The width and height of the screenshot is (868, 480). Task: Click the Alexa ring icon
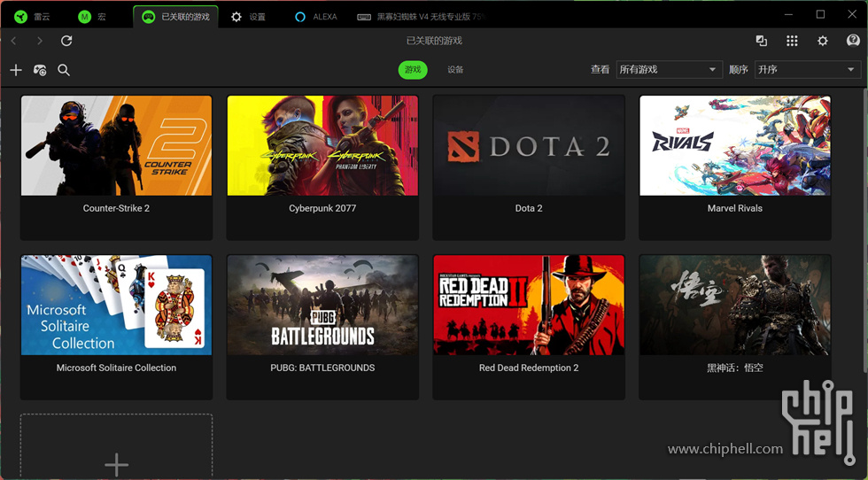300,17
